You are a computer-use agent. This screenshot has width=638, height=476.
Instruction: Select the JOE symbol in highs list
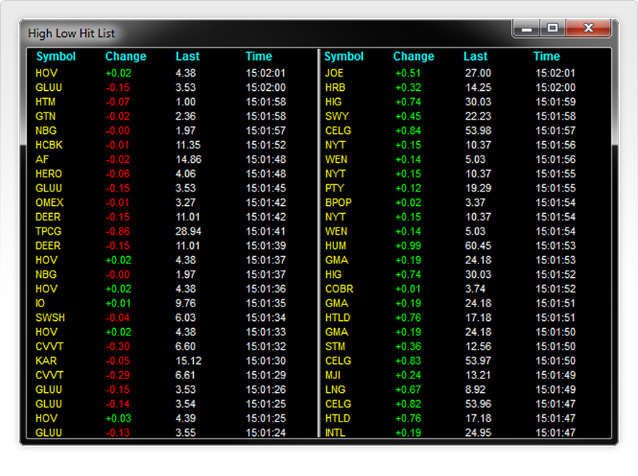coord(334,73)
